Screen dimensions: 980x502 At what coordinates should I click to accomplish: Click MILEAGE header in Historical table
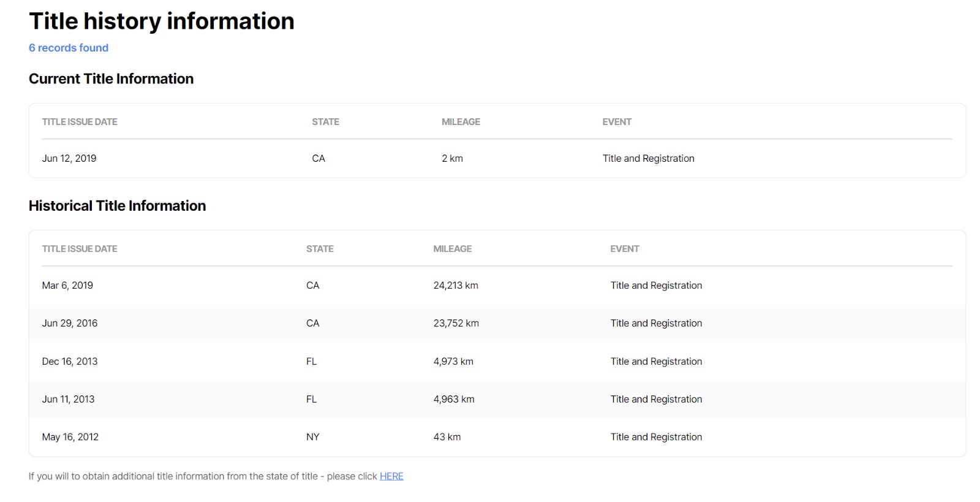click(453, 249)
